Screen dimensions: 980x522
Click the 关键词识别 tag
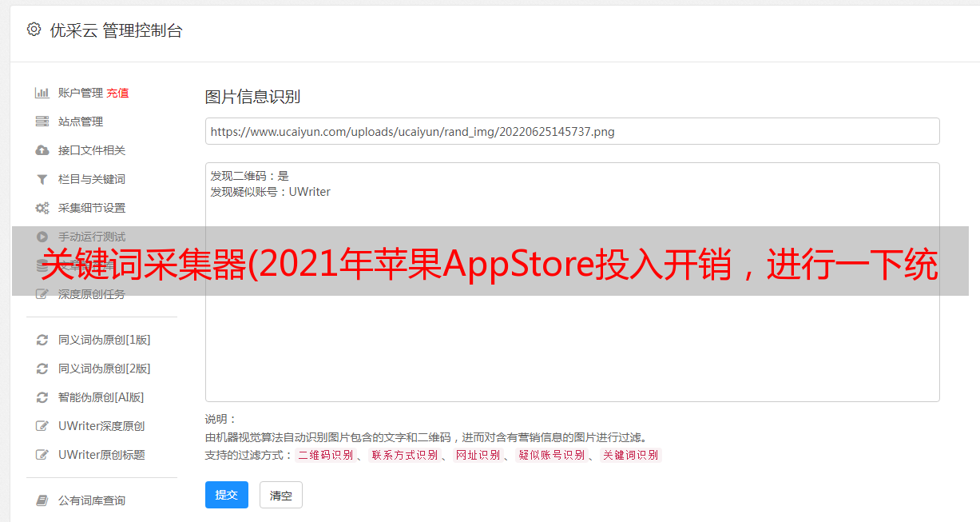coord(631,455)
